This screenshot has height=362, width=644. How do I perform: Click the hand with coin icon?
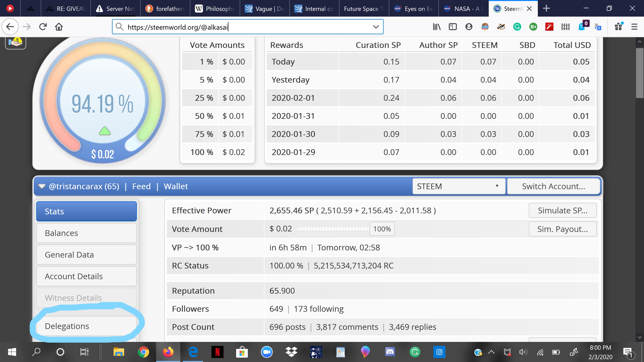pyautogui.click(x=15, y=42)
